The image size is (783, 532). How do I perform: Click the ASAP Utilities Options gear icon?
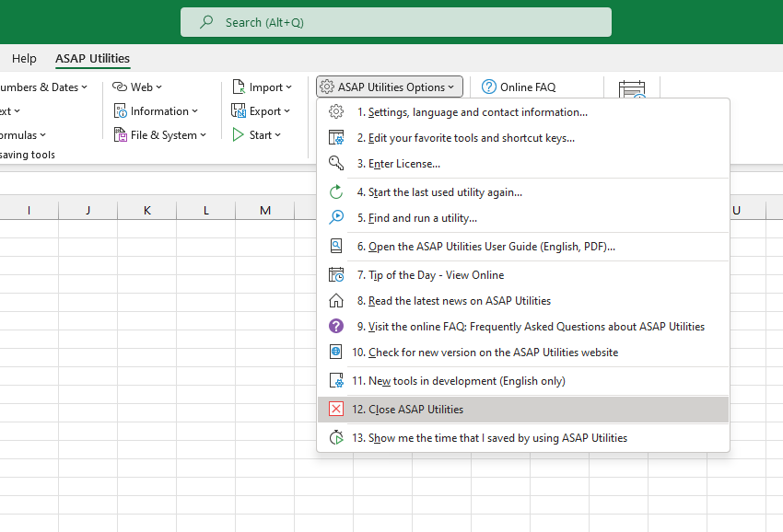point(327,87)
